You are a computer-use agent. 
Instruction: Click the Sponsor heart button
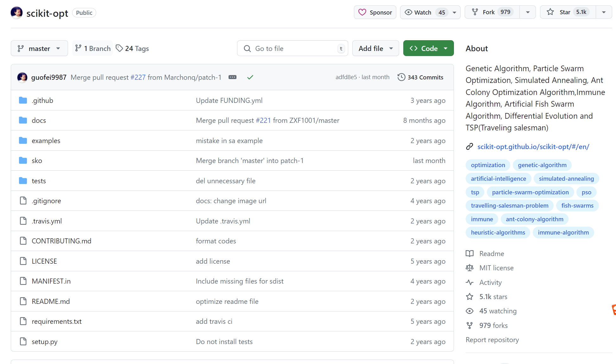[375, 12]
